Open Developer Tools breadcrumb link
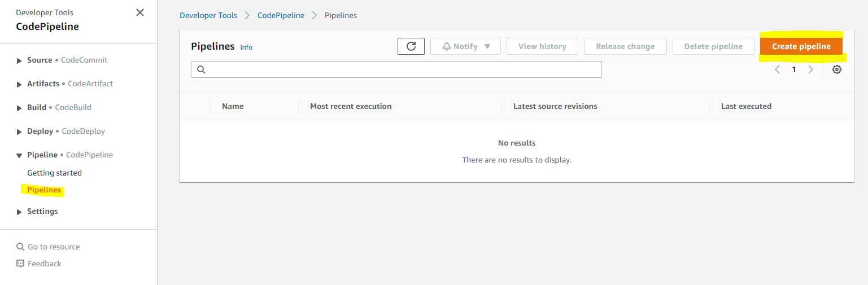The width and height of the screenshot is (868, 285). pyautogui.click(x=208, y=15)
